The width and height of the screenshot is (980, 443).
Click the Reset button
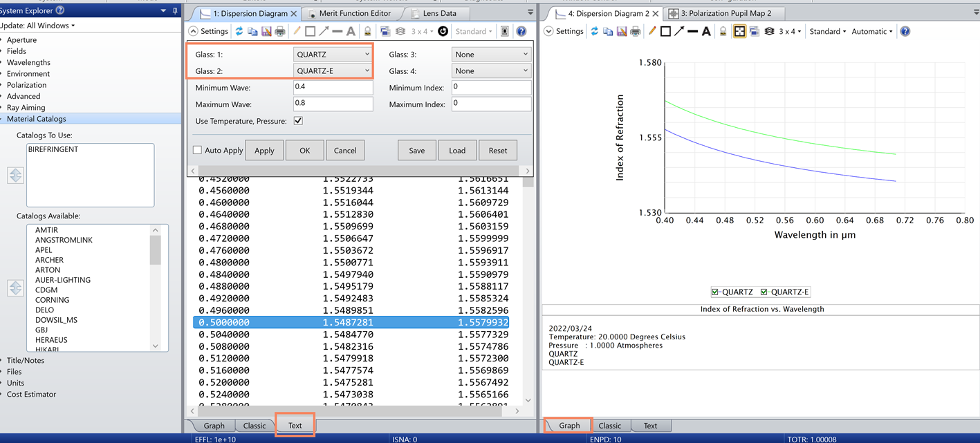[498, 150]
